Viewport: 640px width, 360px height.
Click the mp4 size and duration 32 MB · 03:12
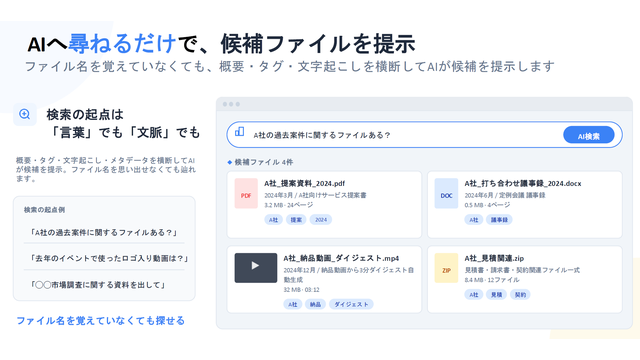tap(301, 289)
